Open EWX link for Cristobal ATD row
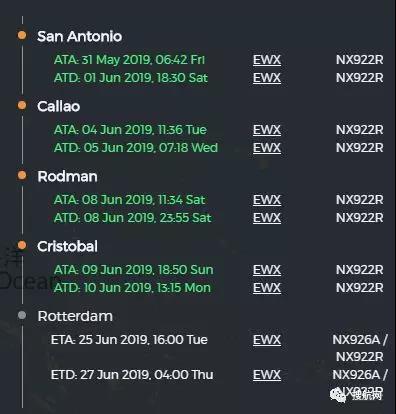396x414 pixels. [267, 288]
